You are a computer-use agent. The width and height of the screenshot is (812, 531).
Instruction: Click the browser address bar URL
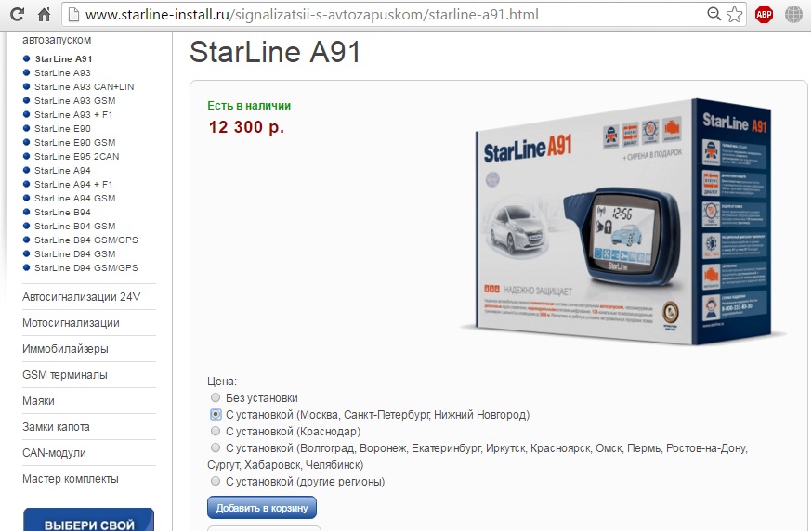pos(312,15)
